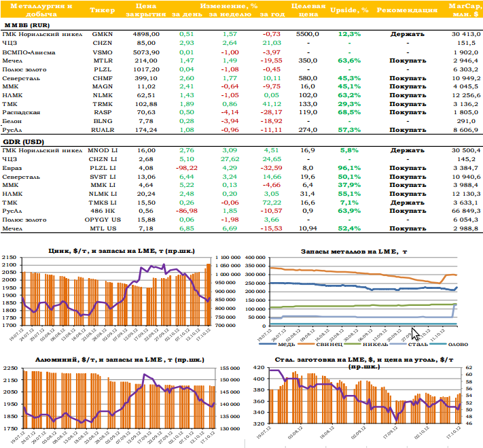Select the 'MarCap, млн. $' header

[465, 10]
